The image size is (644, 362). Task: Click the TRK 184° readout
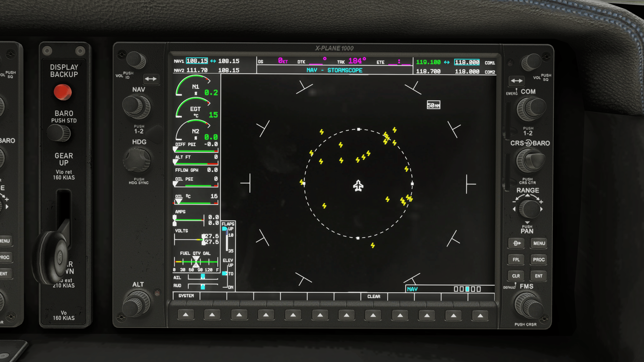point(351,61)
